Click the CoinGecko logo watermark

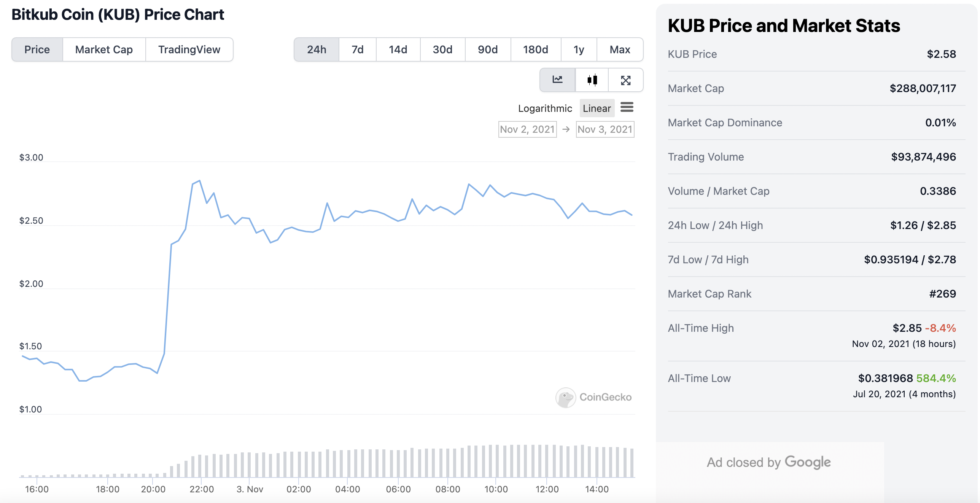[593, 397]
